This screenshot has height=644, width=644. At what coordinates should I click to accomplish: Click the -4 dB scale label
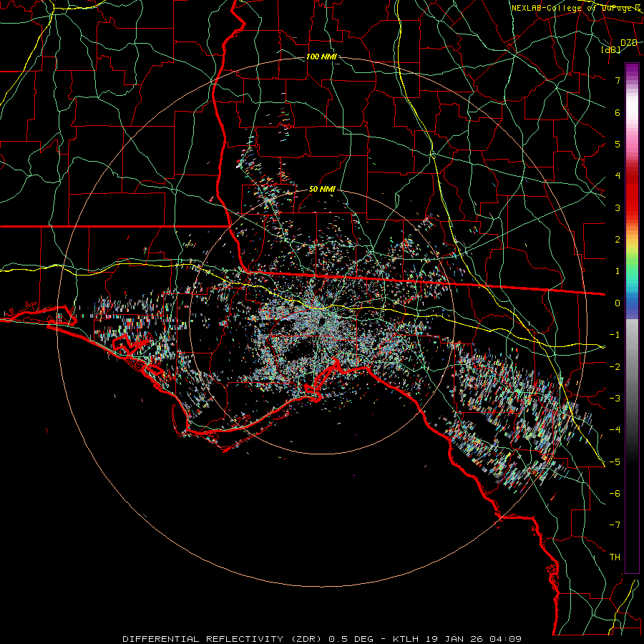[615, 430]
